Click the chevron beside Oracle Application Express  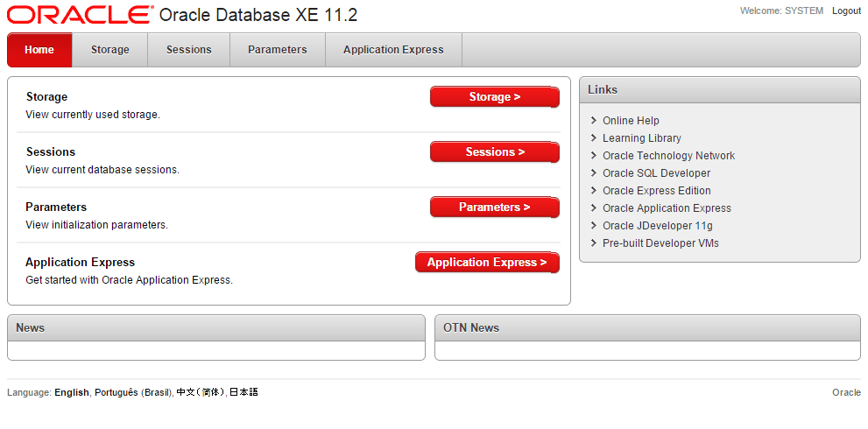click(x=594, y=208)
